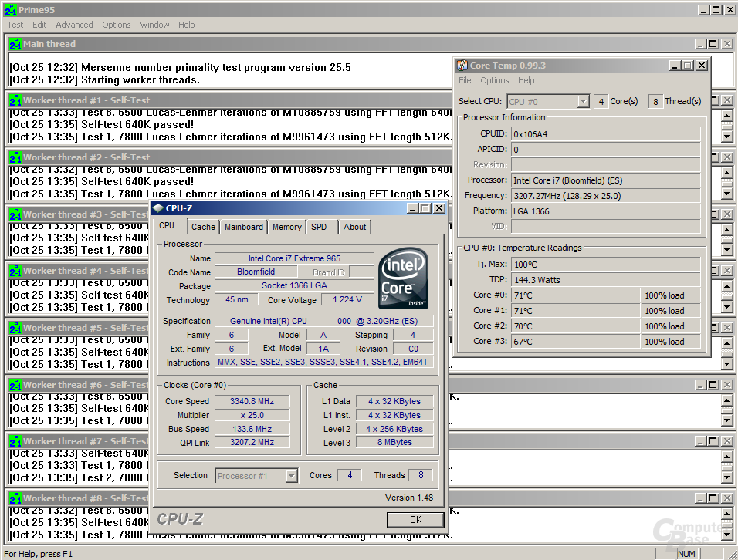The width and height of the screenshot is (738, 560).
Task: Open the Window menu in Prime95
Action: click(154, 25)
